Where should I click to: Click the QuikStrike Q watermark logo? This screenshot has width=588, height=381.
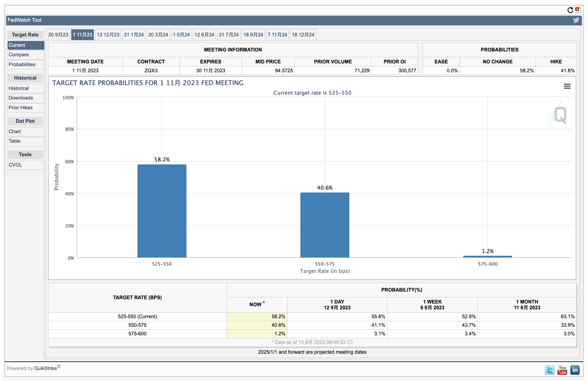click(560, 115)
